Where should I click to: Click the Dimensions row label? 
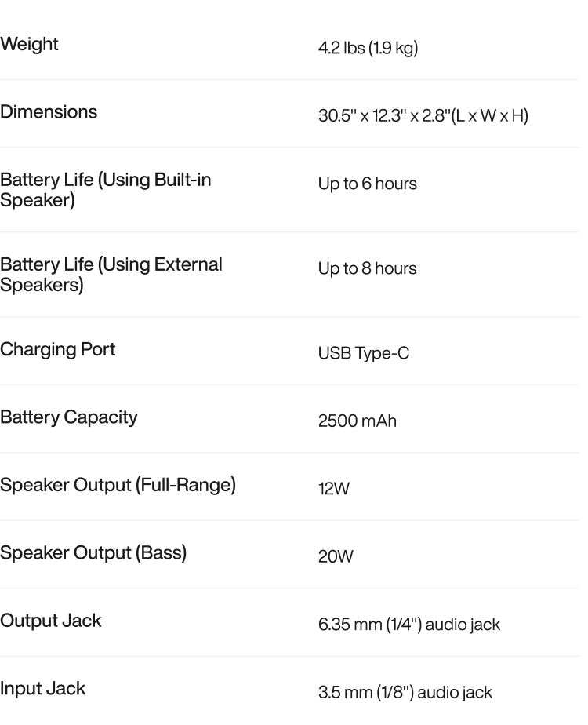(x=49, y=111)
